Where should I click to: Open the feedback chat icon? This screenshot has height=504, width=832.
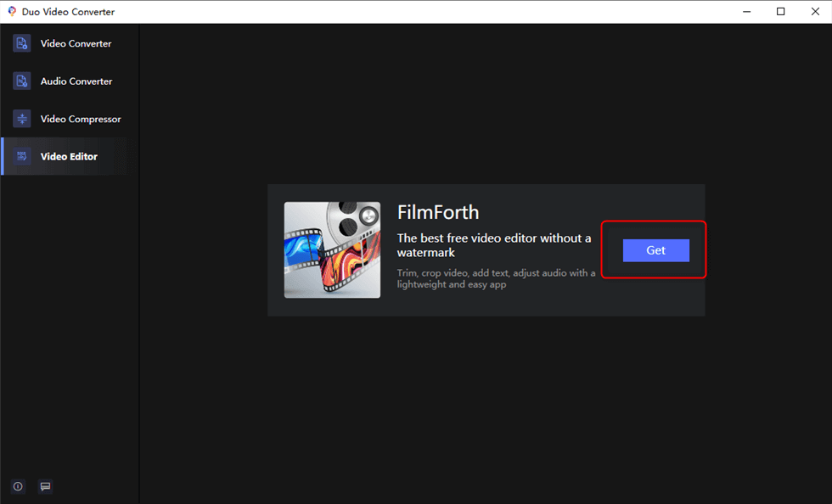coord(46,486)
